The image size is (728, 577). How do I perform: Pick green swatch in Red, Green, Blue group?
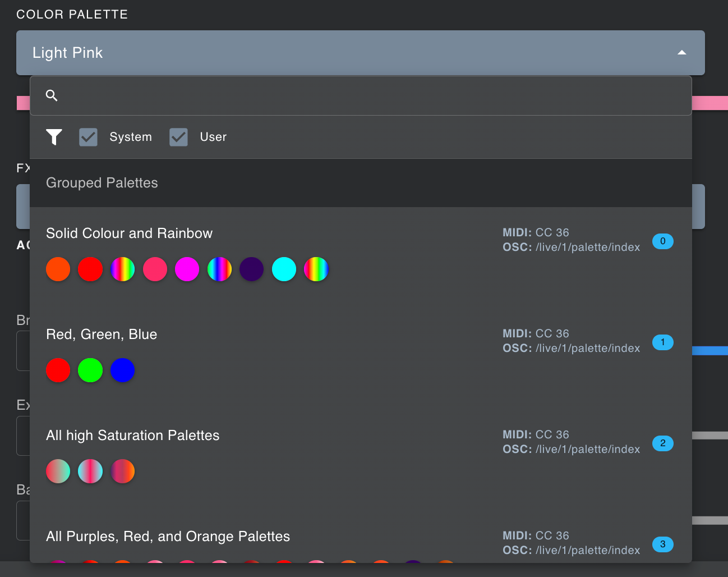90,370
